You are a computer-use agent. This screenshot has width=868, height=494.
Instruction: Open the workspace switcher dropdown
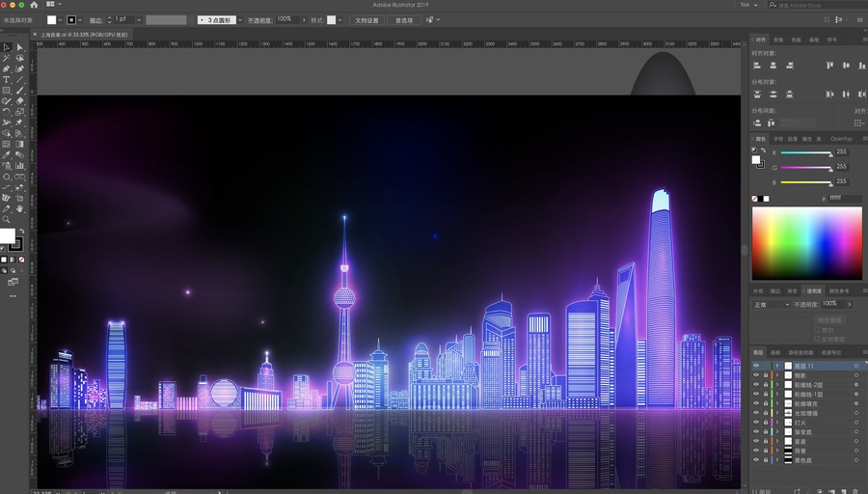[x=749, y=5]
